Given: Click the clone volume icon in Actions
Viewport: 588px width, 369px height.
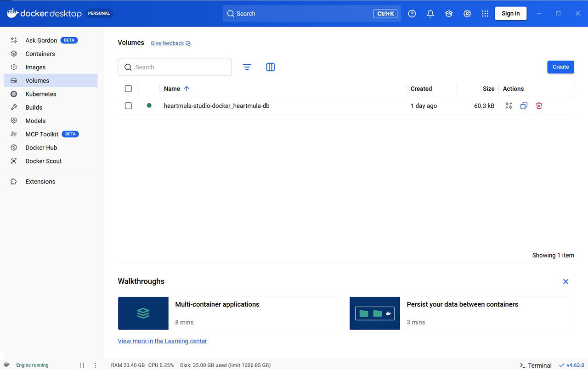Looking at the screenshot, I should pos(524,106).
